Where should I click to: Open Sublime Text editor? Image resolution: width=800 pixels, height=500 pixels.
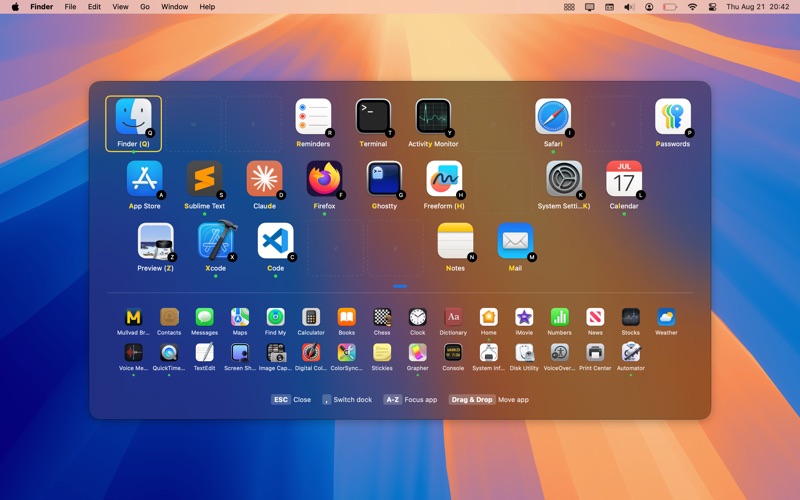coord(205,179)
